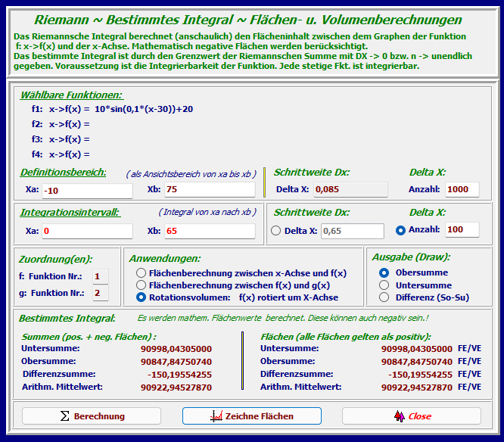
Task: Click the Integrationsintervall Xb field with 65
Action: point(208,231)
